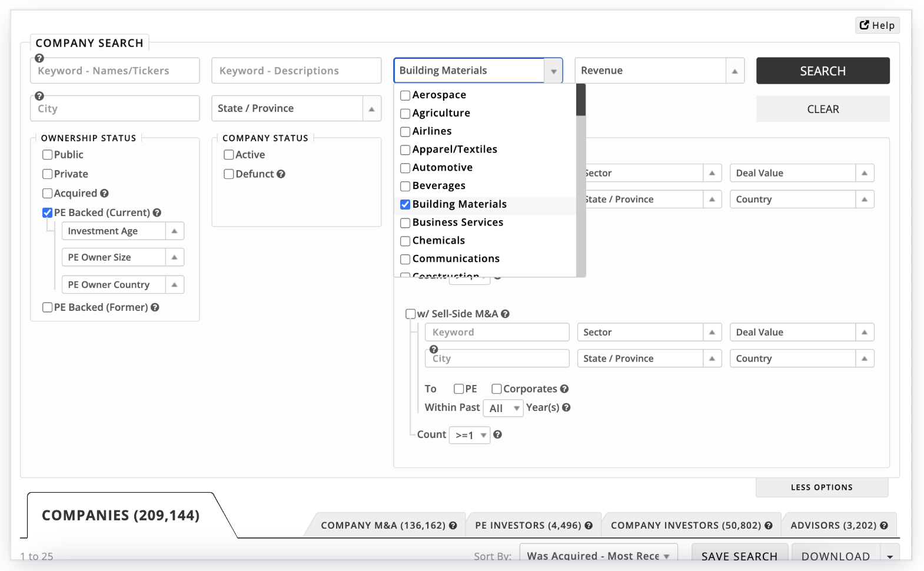Image resolution: width=924 pixels, height=571 pixels.
Task: Click the CLEAR button
Action: [x=822, y=109]
